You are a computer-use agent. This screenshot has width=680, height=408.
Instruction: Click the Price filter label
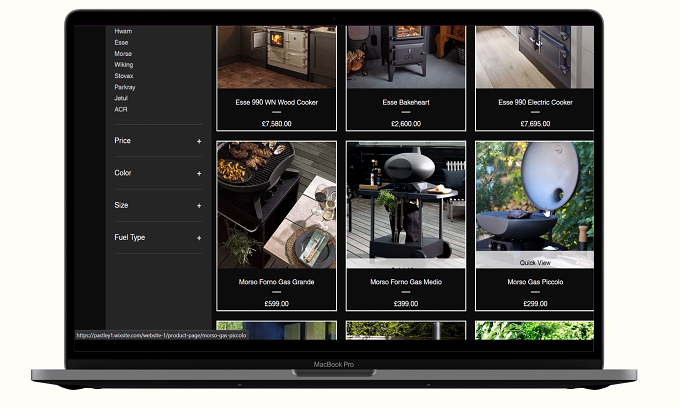tap(122, 140)
